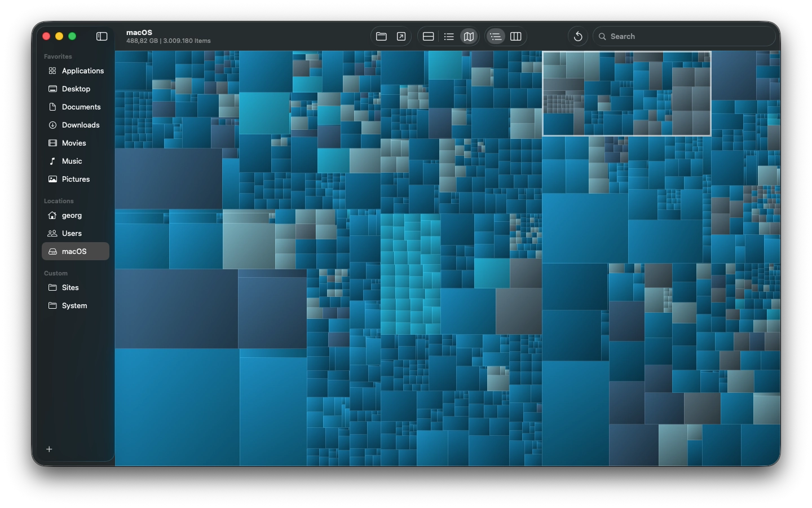The image size is (812, 508).
Task: Add a custom location with the plus button
Action: (49, 449)
